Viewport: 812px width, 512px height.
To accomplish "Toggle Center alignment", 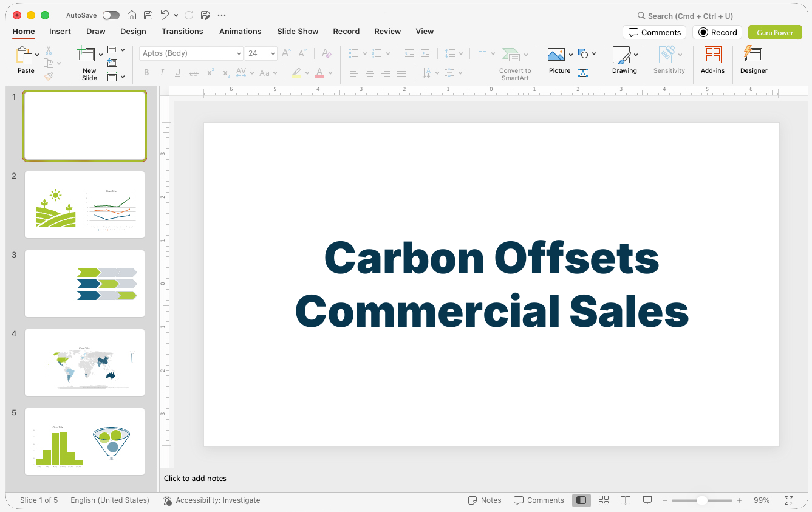I will 370,73.
